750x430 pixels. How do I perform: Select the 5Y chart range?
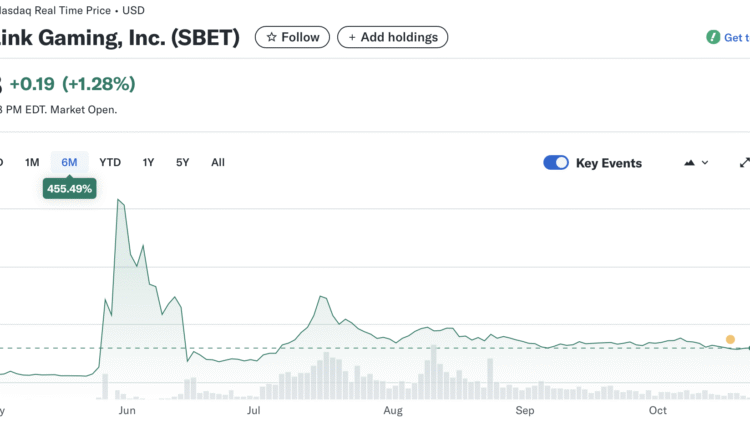point(182,162)
